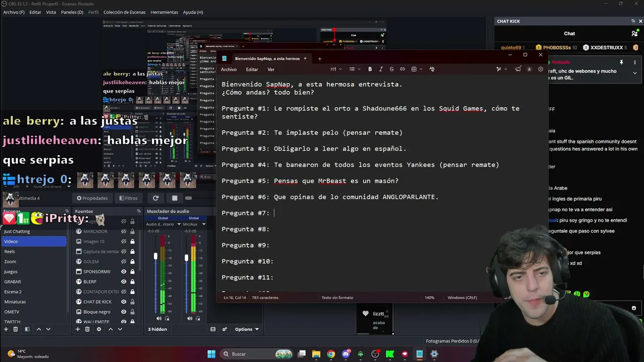Toggle the lock on the CHAT DE KICK source
The image size is (644, 362).
(x=132, y=302)
